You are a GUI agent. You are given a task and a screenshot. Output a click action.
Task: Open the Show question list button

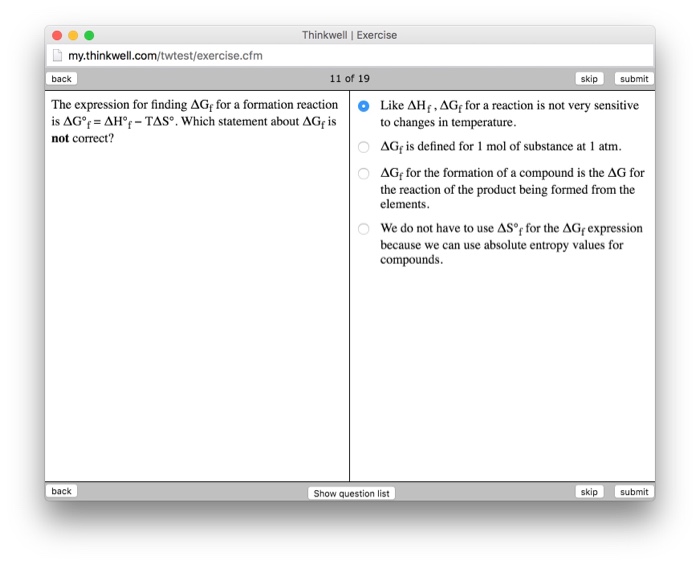(x=351, y=493)
